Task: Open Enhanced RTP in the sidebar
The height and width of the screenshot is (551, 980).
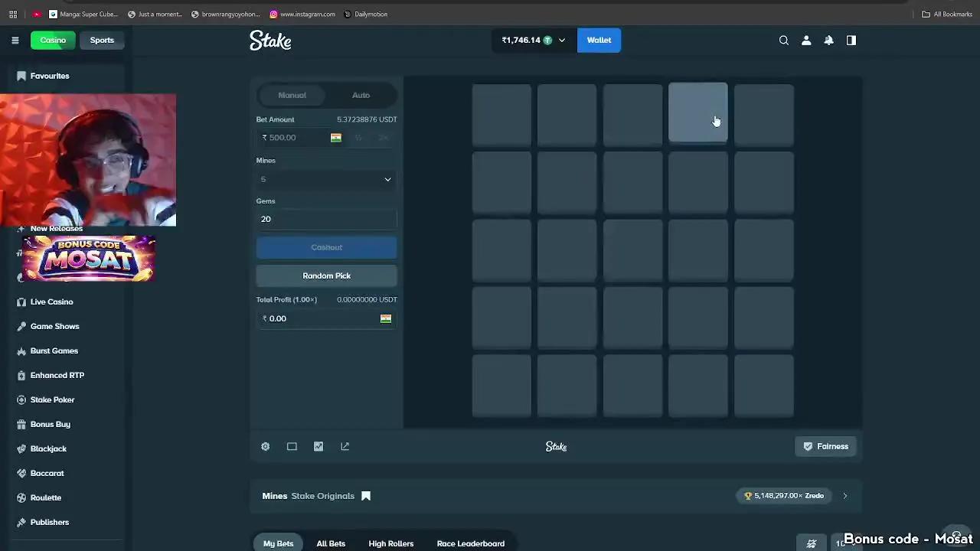Action: (x=57, y=375)
